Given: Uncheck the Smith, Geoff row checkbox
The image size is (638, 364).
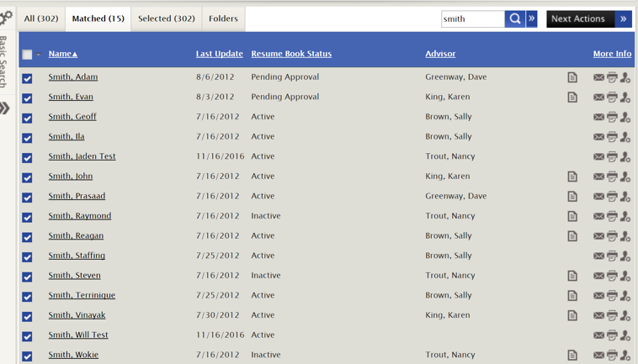Looking at the screenshot, I should pyautogui.click(x=27, y=119).
